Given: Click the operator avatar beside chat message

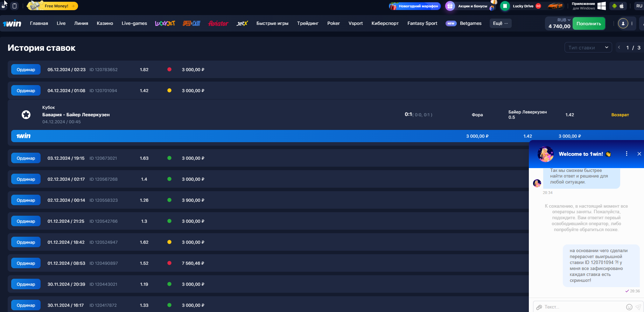Looking at the screenshot, I should (537, 183).
